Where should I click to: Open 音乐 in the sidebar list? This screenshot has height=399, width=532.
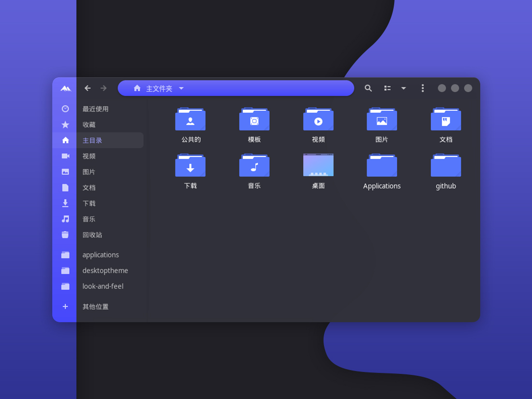[89, 219]
